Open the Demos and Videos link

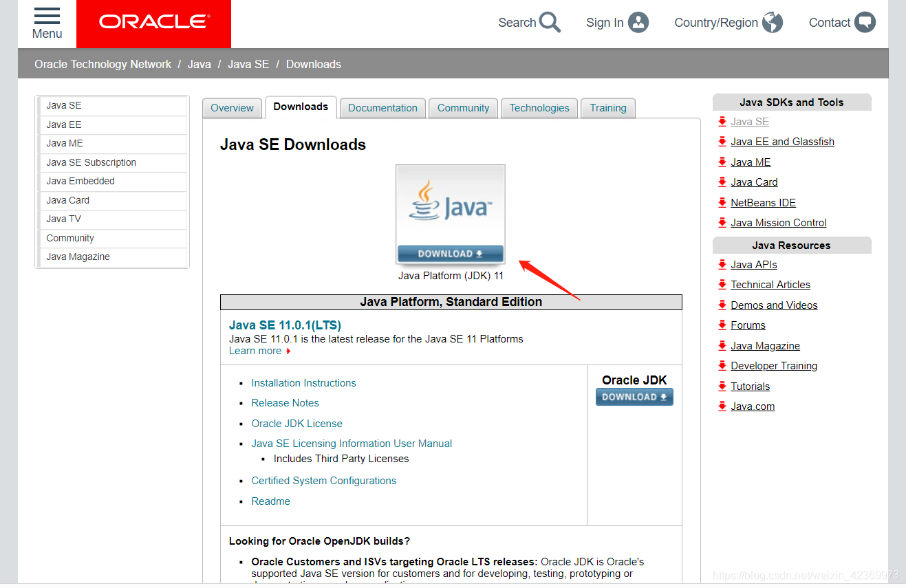[x=774, y=305]
